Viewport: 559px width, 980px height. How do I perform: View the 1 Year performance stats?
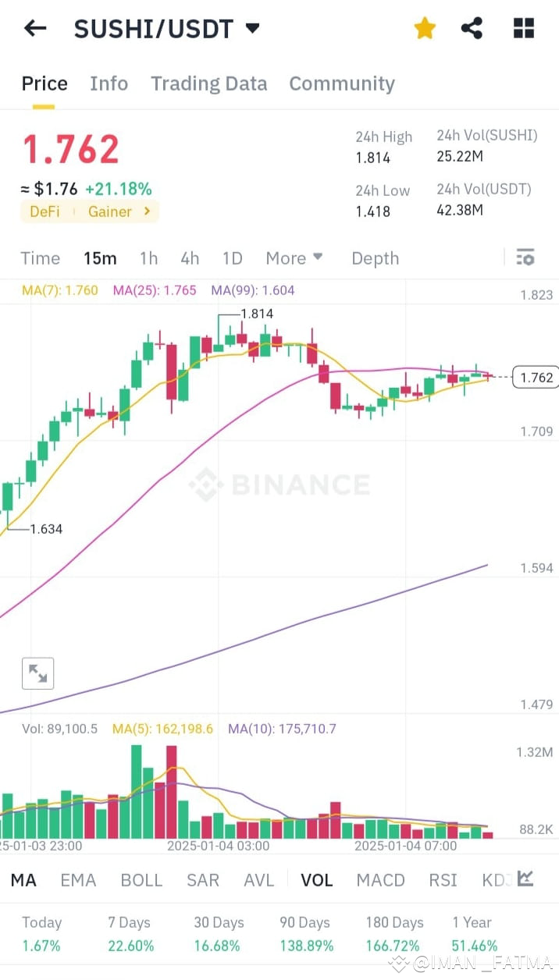[x=472, y=932]
